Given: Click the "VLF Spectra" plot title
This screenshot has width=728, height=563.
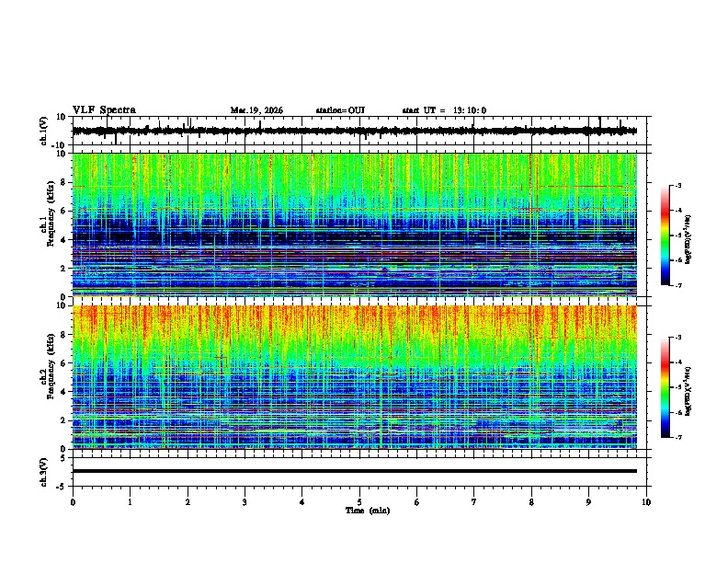Looking at the screenshot, I should [x=104, y=110].
